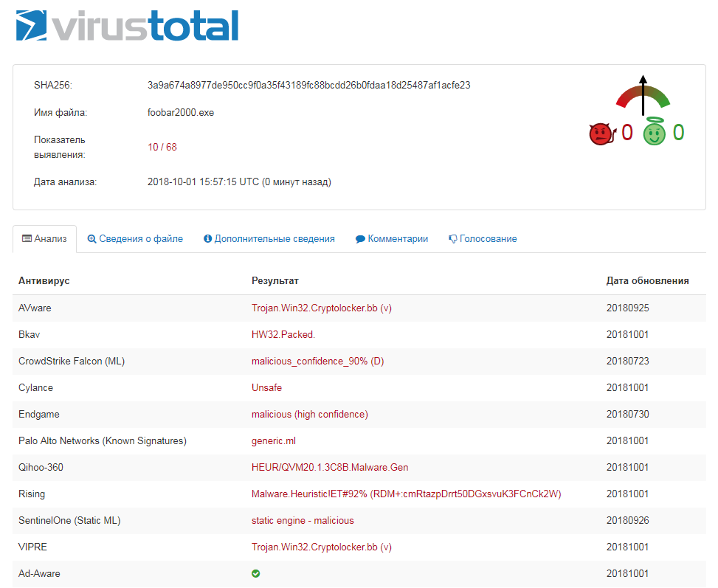This screenshot has width=718, height=588.
Task: Click the Bkav antivirus name
Action: click(x=29, y=334)
